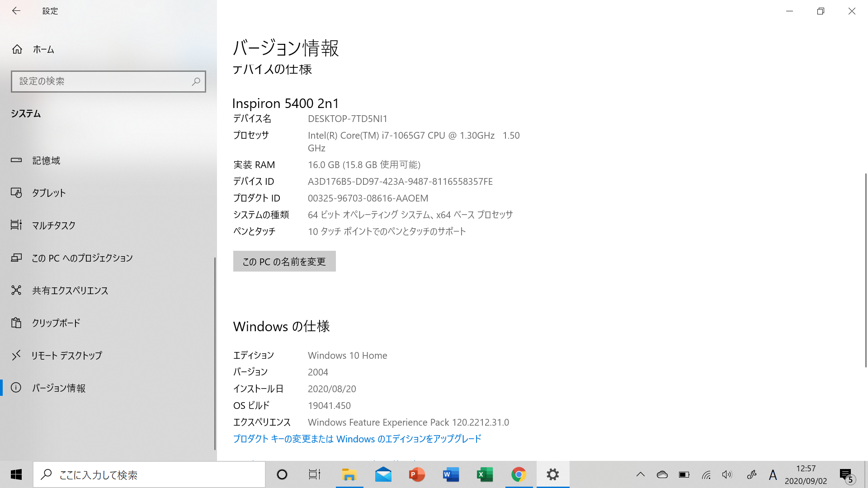Screen dimensions: 868x488
Task: Click the volume speaker icon in system tray
Action: coord(727,474)
